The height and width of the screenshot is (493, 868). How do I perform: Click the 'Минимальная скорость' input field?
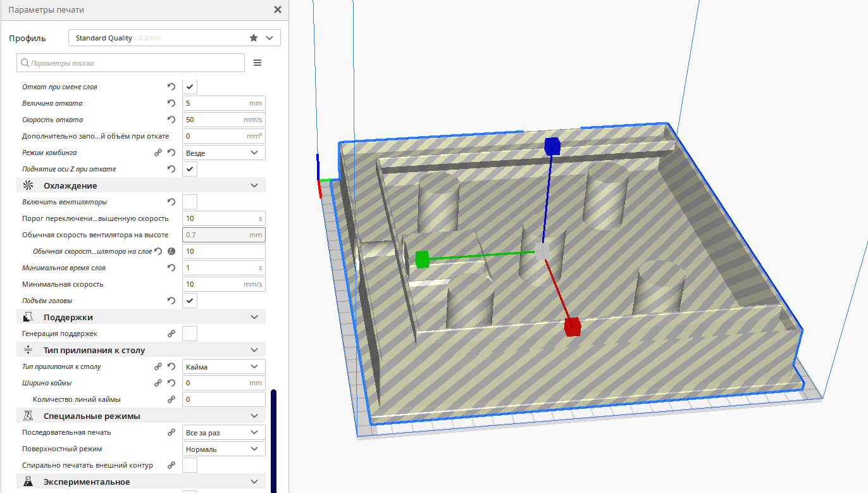(x=224, y=284)
